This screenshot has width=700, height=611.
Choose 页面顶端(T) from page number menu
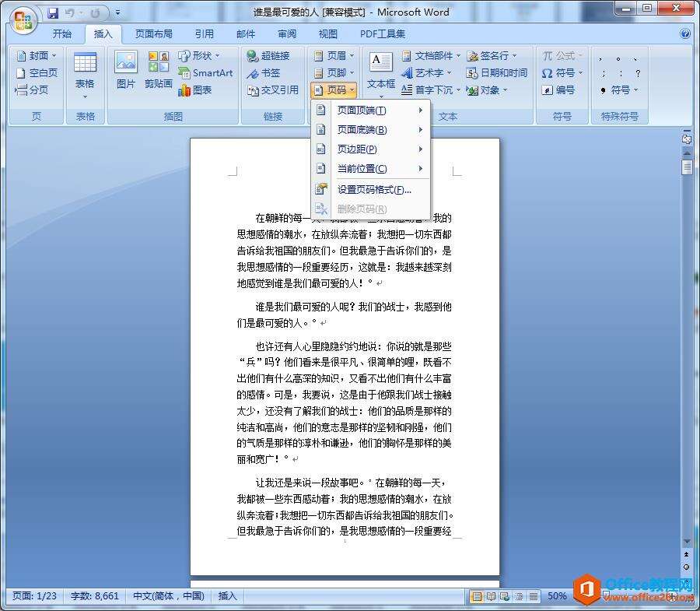click(370, 111)
